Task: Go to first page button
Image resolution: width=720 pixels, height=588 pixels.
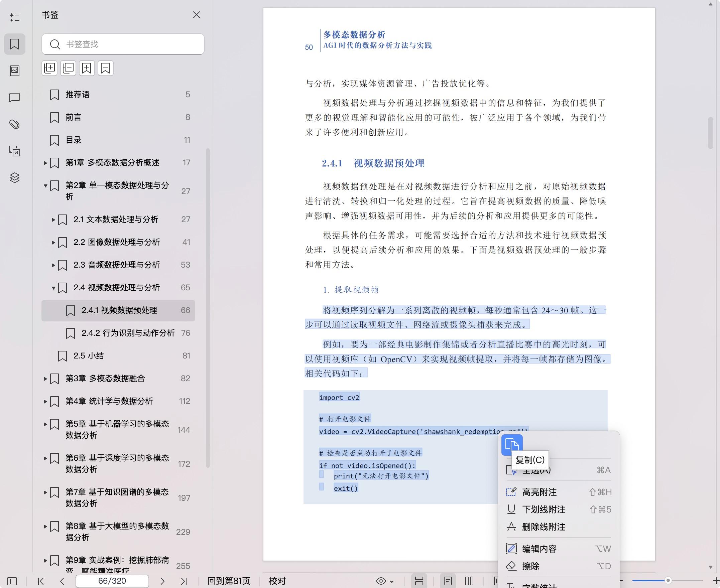Action: click(41, 582)
